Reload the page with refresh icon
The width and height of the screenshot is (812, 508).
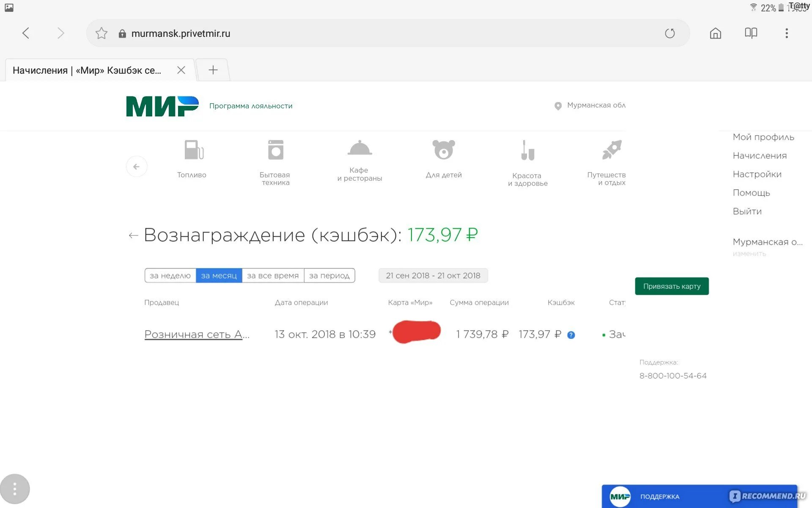tap(669, 33)
